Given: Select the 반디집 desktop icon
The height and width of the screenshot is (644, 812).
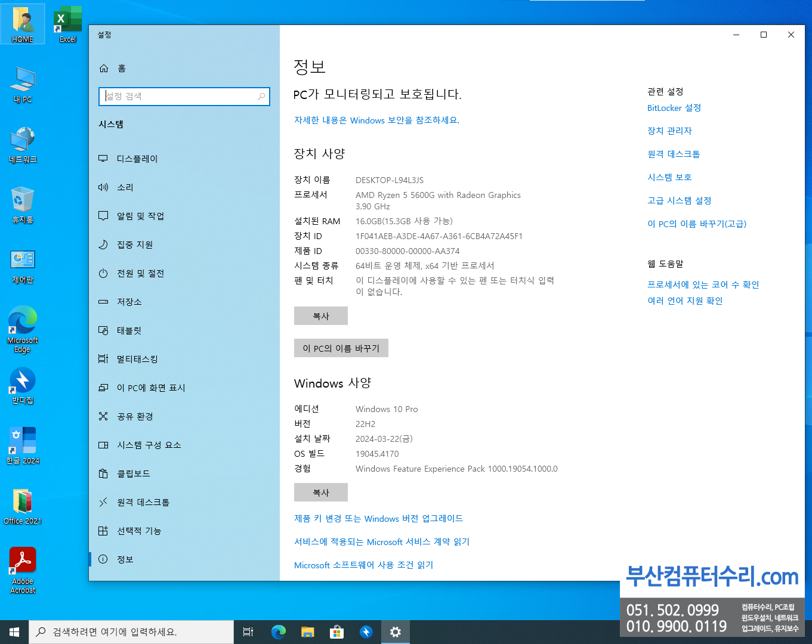Looking at the screenshot, I should tap(23, 386).
